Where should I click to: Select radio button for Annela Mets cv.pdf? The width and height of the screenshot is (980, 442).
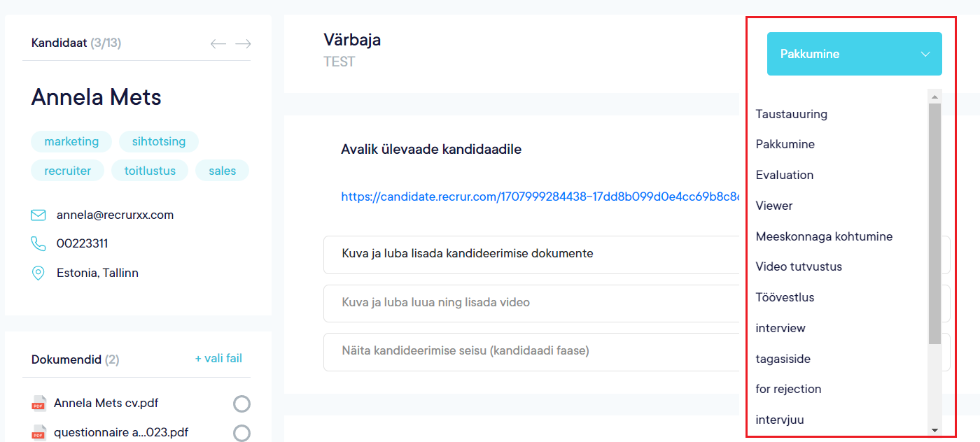click(241, 404)
